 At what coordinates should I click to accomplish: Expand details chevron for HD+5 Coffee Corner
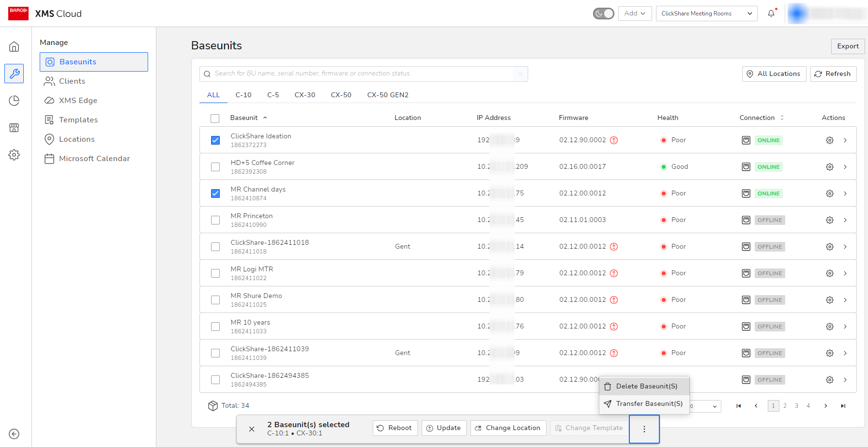845,166
